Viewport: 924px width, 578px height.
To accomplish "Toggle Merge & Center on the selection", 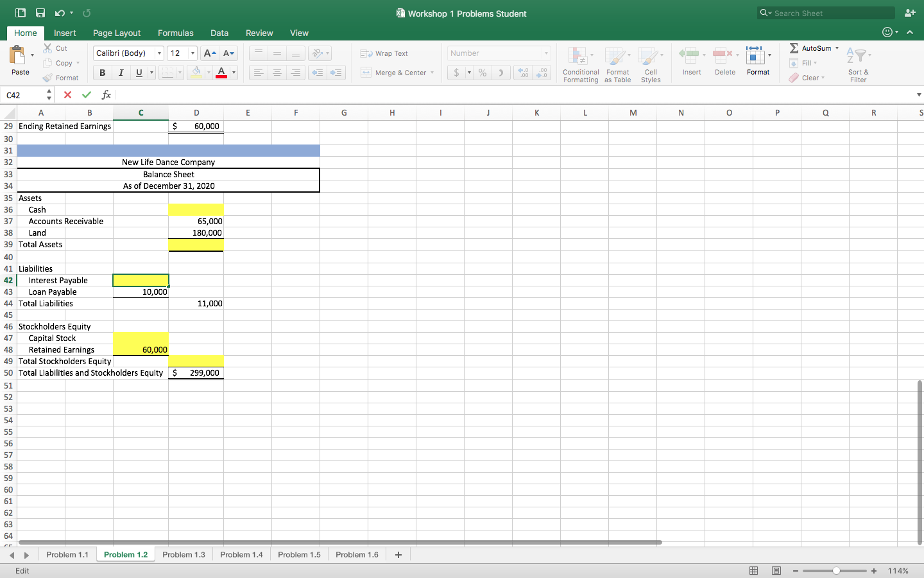I will point(394,73).
